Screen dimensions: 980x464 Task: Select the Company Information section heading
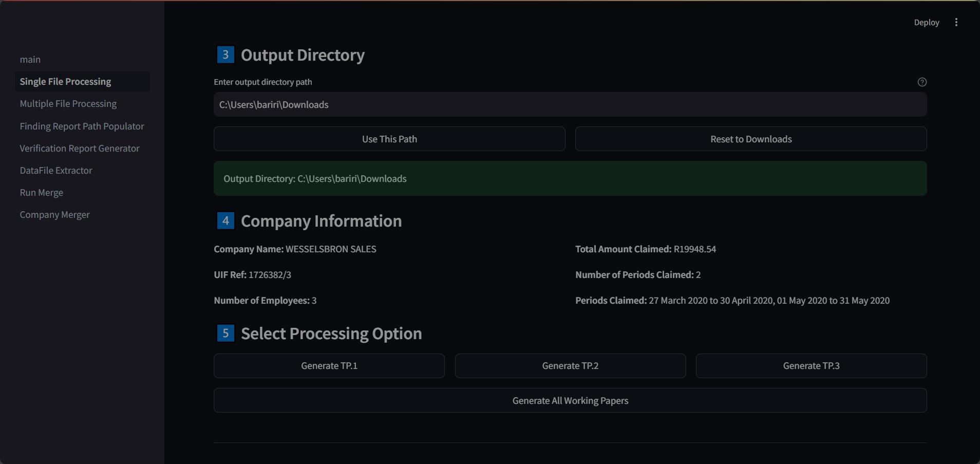click(x=321, y=221)
